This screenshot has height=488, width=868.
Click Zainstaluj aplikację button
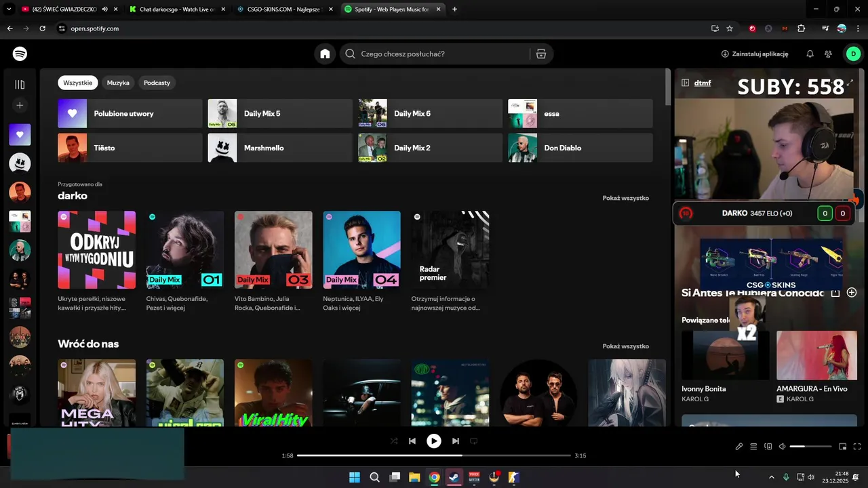tap(755, 54)
